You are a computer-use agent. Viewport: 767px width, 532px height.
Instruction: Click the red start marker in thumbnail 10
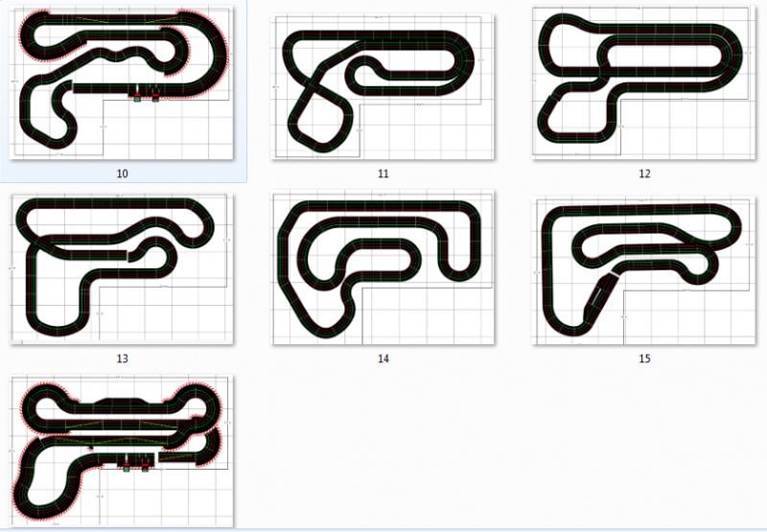click(x=155, y=97)
